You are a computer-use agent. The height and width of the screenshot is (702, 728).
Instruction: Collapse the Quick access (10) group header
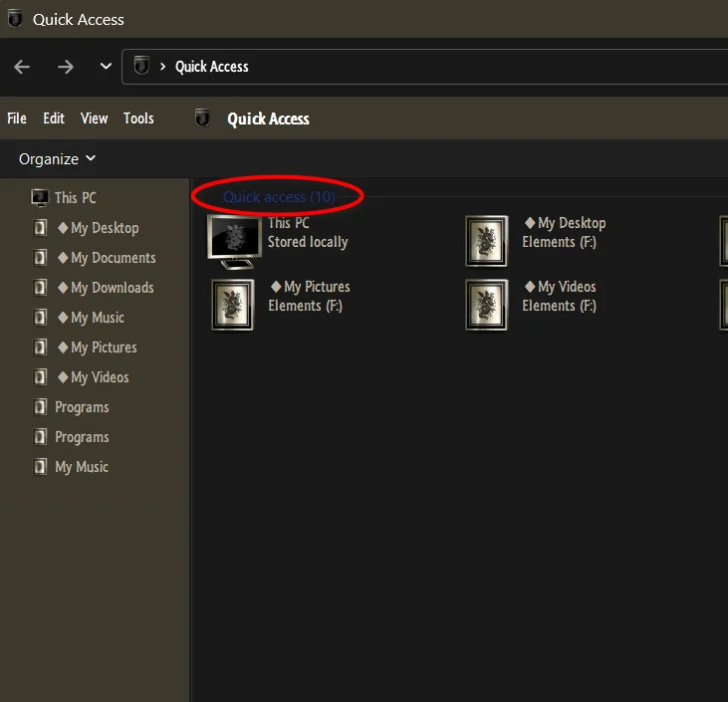click(279, 197)
